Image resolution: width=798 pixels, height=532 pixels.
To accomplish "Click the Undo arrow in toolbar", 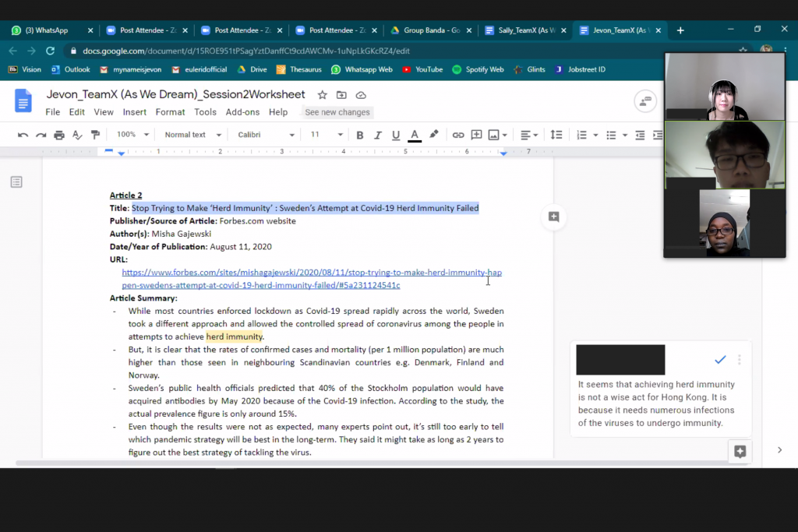I will pyautogui.click(x=23, y=135).
